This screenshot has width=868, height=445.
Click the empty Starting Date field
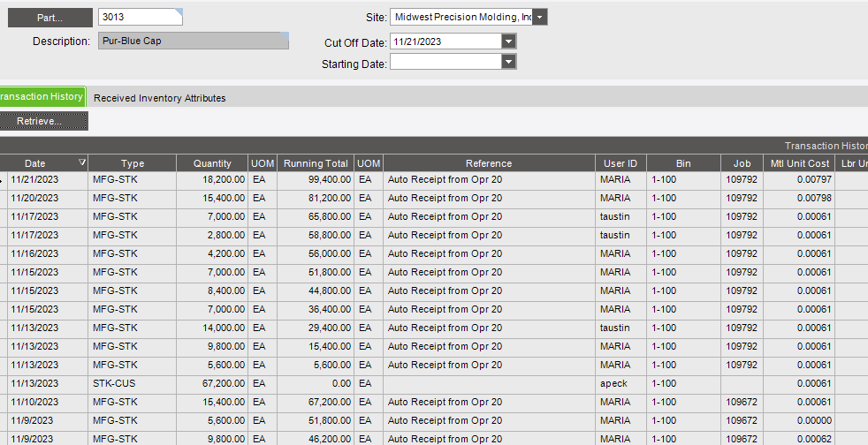pos(445,61)
